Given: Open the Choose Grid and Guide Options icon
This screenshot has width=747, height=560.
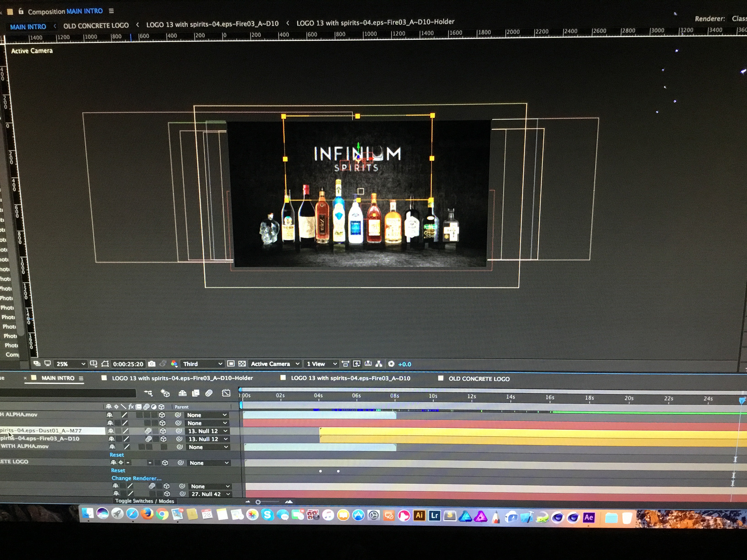Looking at the screenshot, I should [x=93, y=364].
